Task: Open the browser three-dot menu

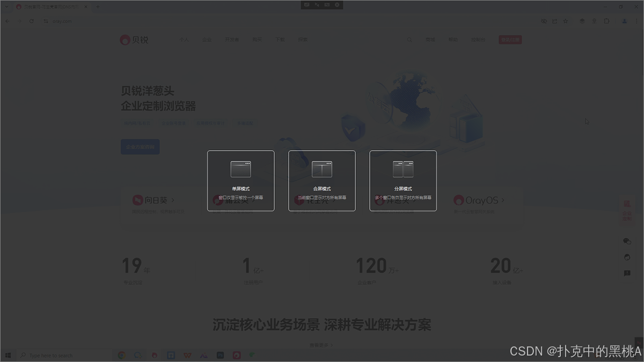Action: [636, 21]
